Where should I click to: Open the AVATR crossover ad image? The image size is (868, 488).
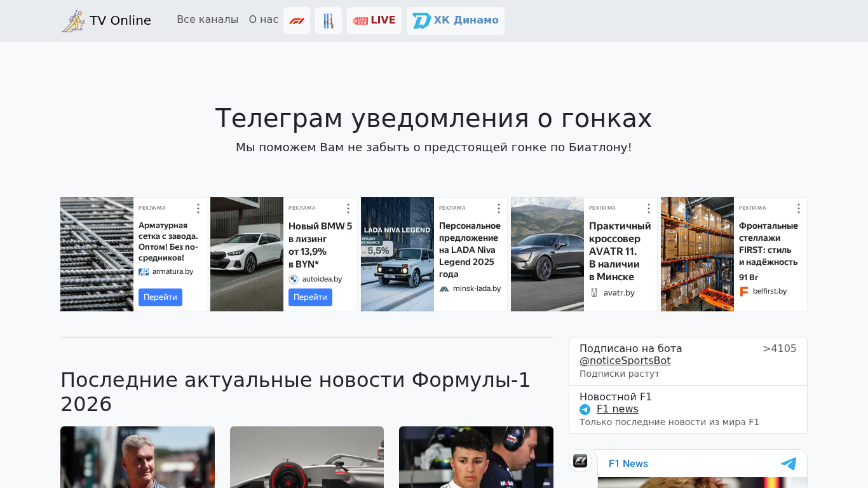coord(547,254)
